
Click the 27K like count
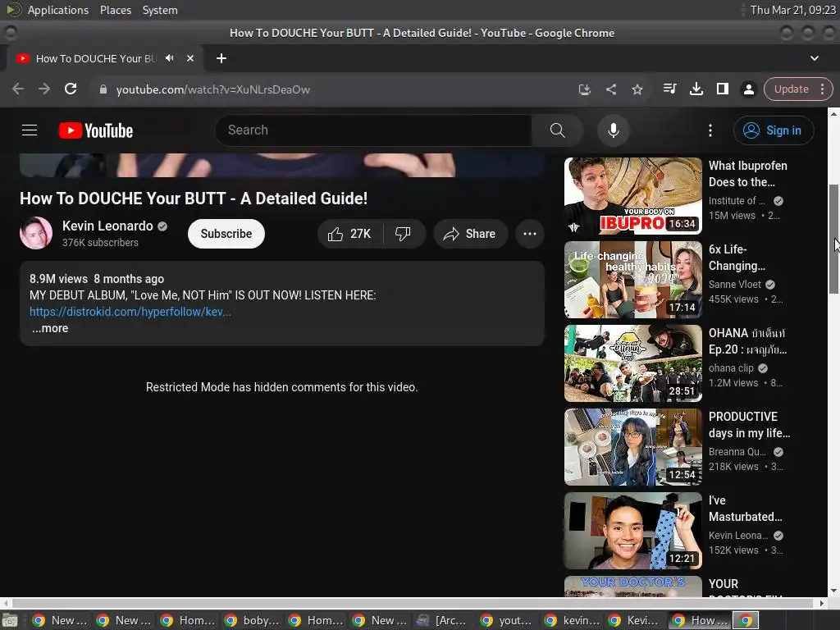click(360, 234)
